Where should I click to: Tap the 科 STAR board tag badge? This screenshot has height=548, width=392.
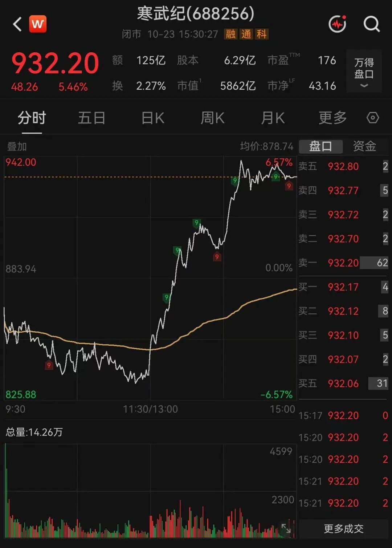pos(262,34)
